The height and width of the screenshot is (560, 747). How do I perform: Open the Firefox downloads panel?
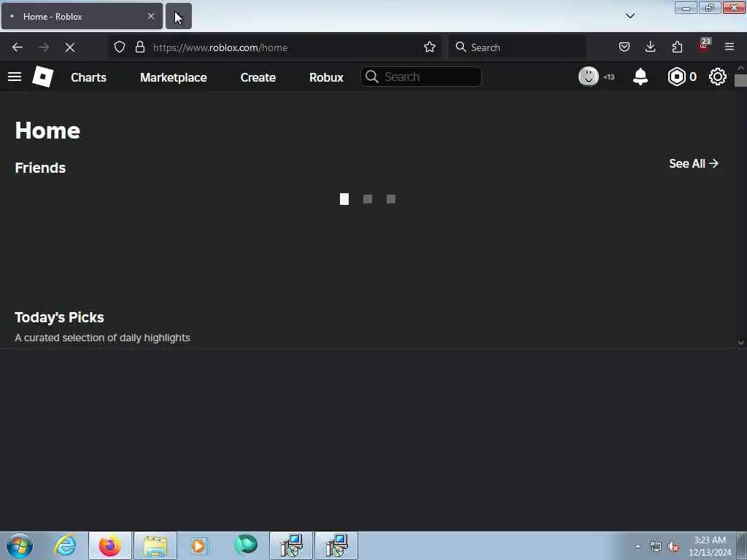tap(650, 47)
